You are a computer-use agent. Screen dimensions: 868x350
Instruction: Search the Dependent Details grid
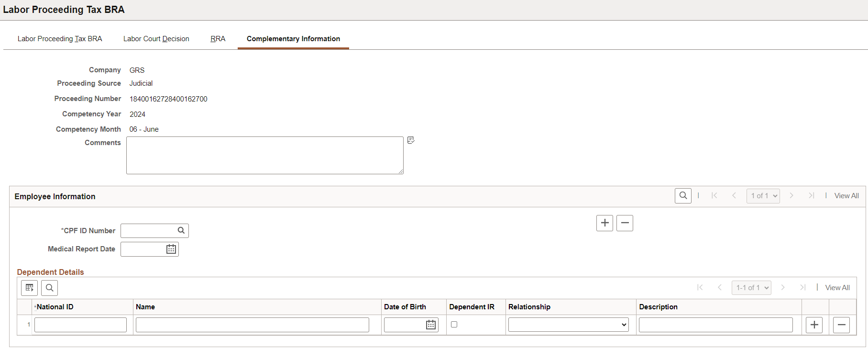(50, 288)
